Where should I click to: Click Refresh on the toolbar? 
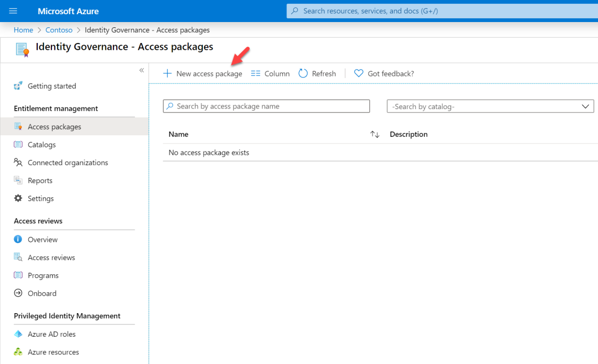coord(317,73)
